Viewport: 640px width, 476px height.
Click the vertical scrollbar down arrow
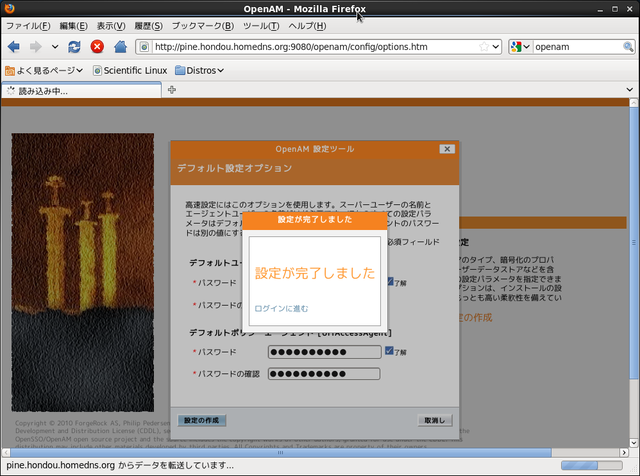click(633, 443)
